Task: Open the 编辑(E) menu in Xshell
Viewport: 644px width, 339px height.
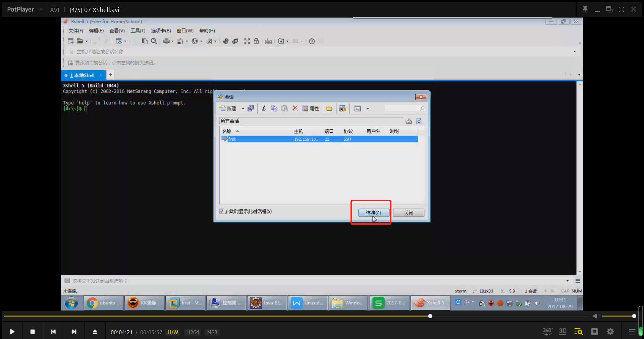Action: [96, 31]
